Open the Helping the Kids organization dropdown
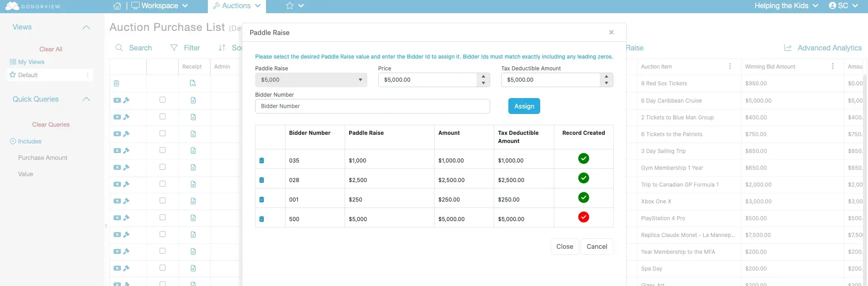Viewport: 868px width, 286px height. point(786,6)
